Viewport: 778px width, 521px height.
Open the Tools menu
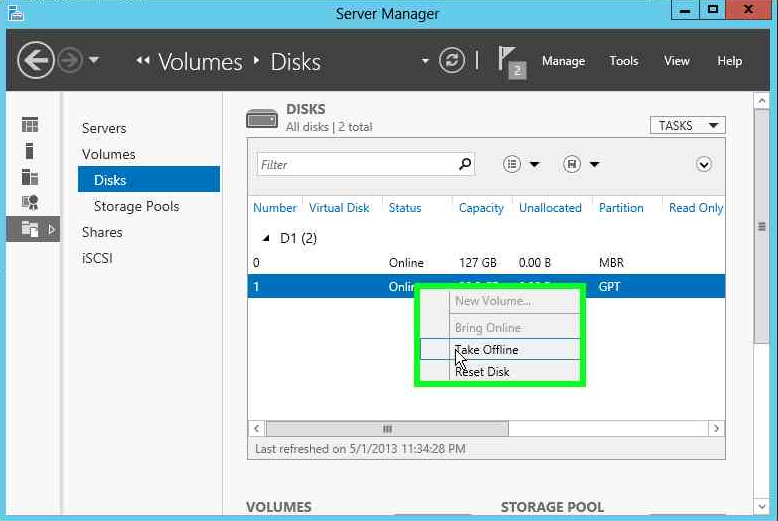624,61
